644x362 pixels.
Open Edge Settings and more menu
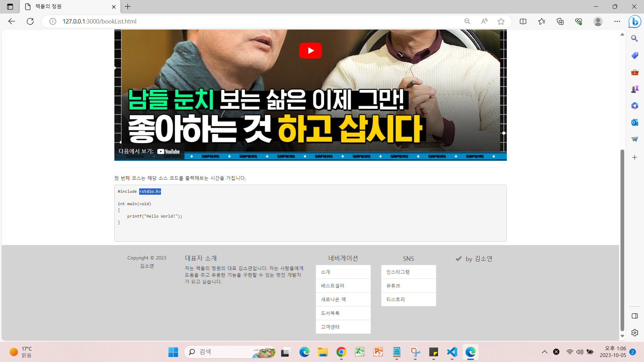coord(617,21)
